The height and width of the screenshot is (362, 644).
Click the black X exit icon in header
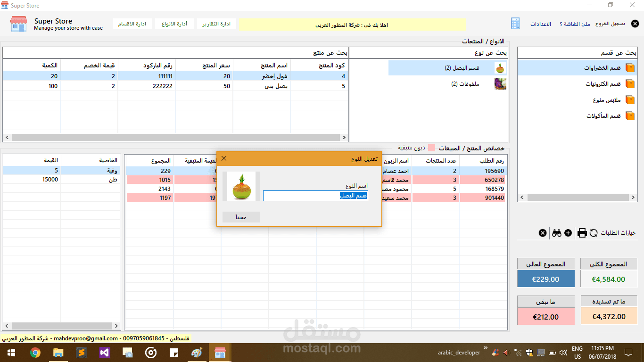click(635, 24)
